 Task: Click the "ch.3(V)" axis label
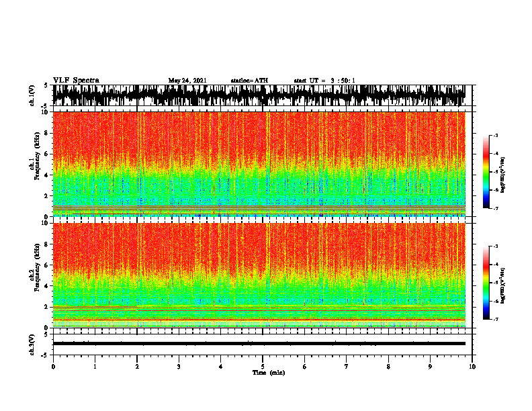point(32,345)
